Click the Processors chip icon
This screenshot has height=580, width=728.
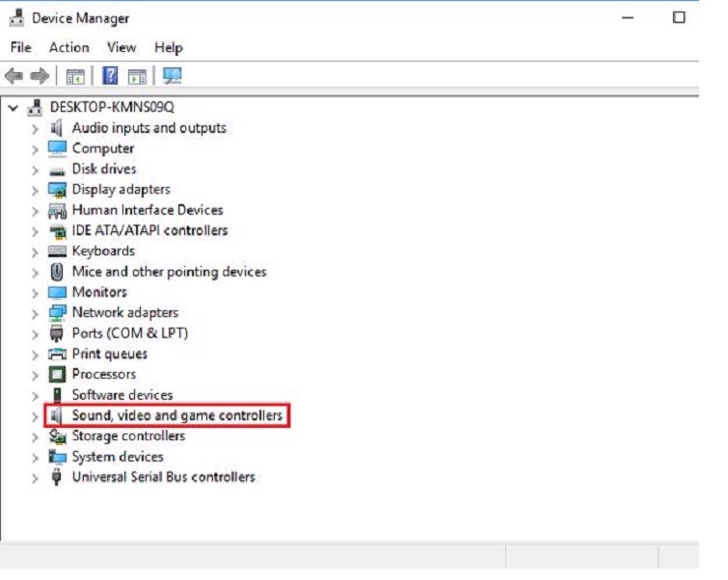(x=57, y=375)
